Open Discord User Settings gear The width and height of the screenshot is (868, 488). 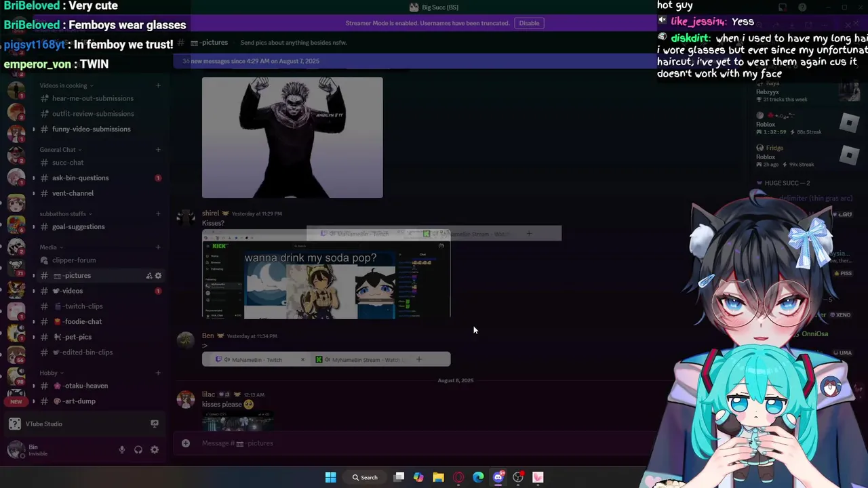click(155, 449)
